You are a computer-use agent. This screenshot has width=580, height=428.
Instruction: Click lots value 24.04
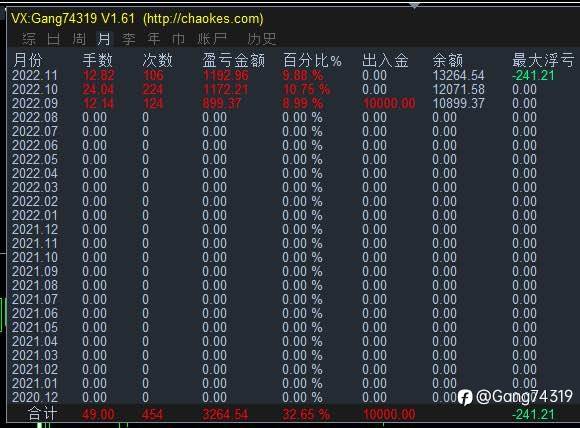(98, 90)
